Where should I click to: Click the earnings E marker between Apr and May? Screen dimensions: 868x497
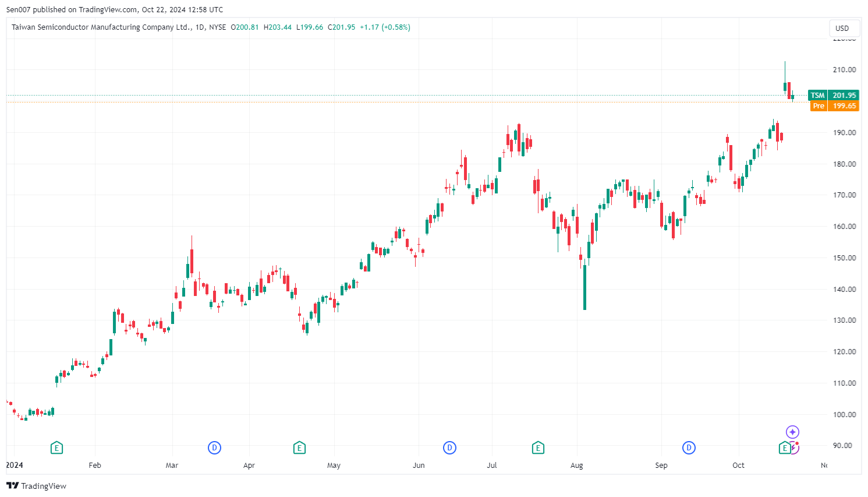click(x=299, y=447)
